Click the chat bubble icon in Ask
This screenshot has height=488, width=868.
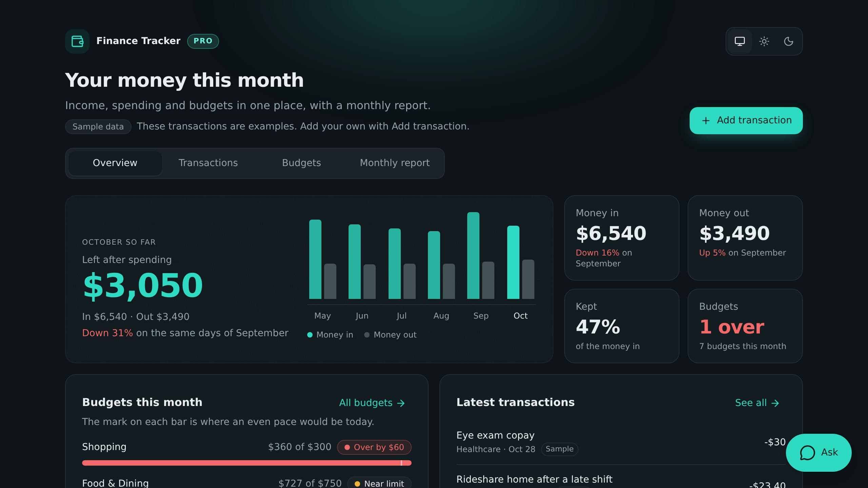[x=807, y=452]
